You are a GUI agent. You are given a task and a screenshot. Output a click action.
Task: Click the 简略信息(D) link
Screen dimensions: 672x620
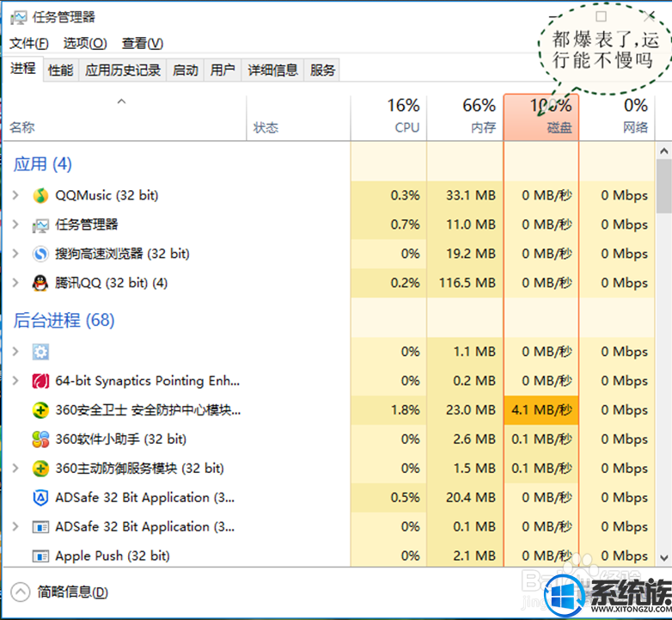click(x=72, y=592)
